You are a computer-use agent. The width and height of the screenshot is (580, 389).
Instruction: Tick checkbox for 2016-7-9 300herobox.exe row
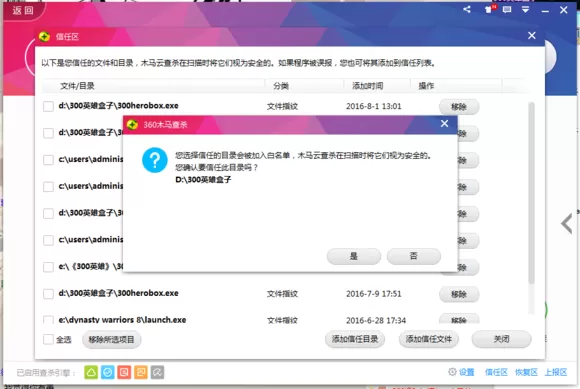pyautogui.click(x=48, y=294)
